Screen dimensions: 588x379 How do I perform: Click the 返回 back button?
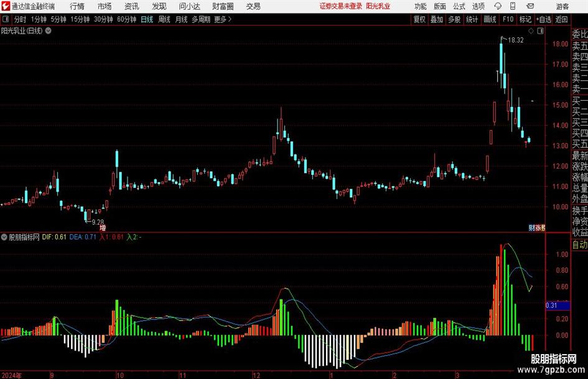[x=561, y=19]
